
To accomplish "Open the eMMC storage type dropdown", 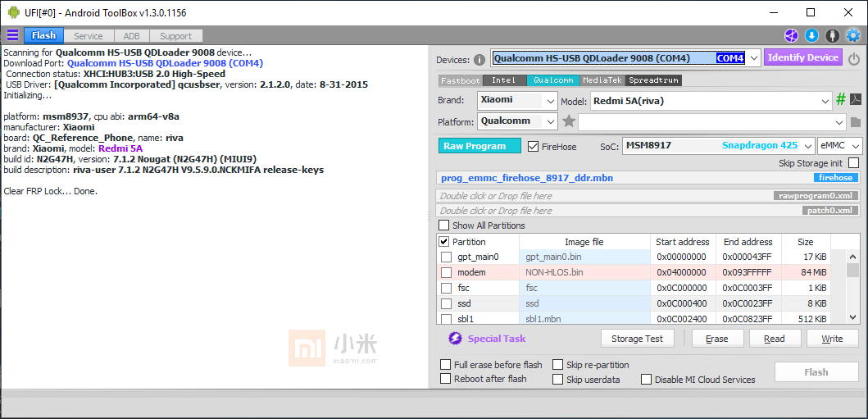I will [x=856, y=146].
